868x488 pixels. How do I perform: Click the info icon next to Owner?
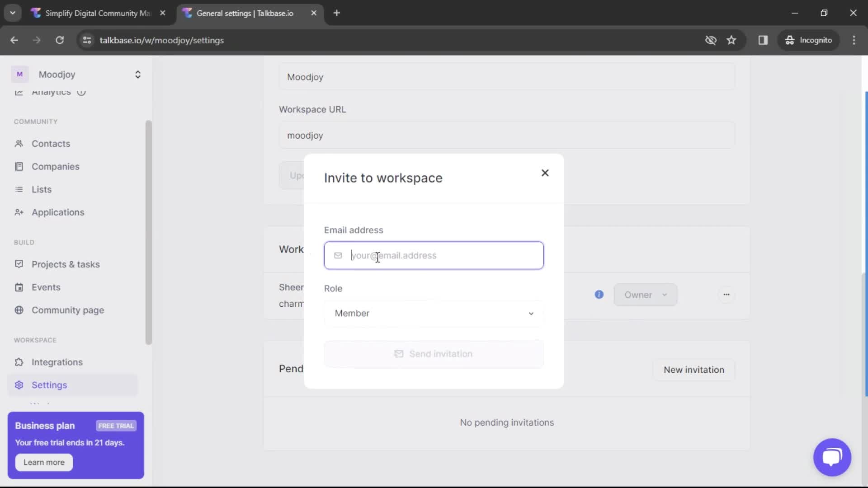click(x=599, y=294)
